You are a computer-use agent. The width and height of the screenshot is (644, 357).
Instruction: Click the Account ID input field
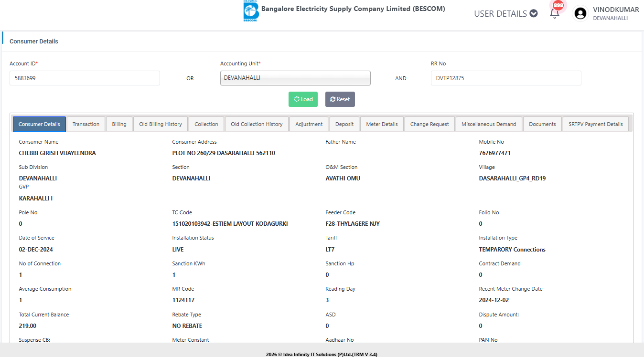85,78
